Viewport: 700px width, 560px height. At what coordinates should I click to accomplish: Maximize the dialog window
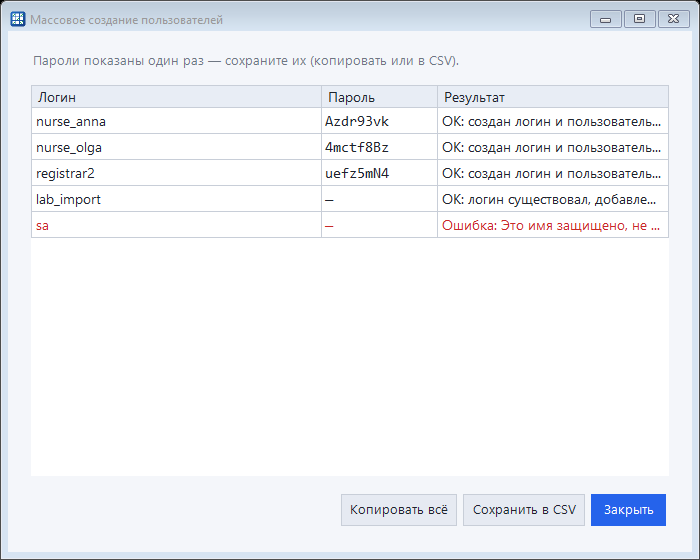(x=639, y=19)
